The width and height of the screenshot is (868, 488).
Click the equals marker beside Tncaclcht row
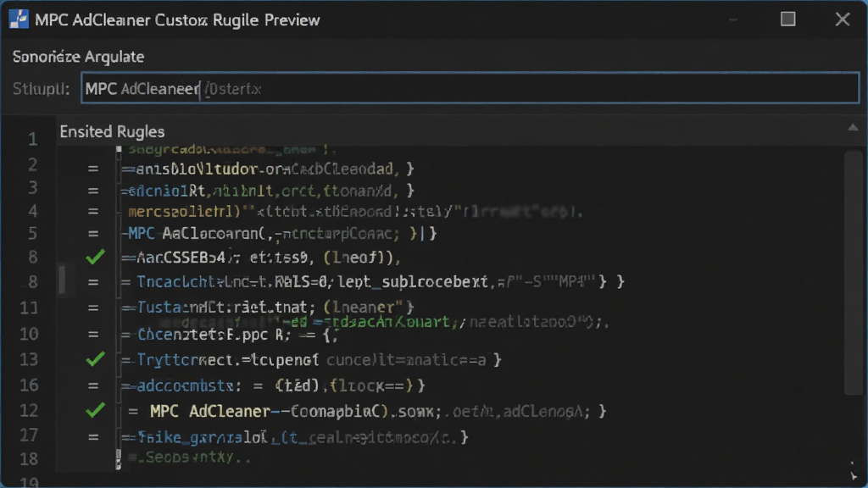click(93, 282)
